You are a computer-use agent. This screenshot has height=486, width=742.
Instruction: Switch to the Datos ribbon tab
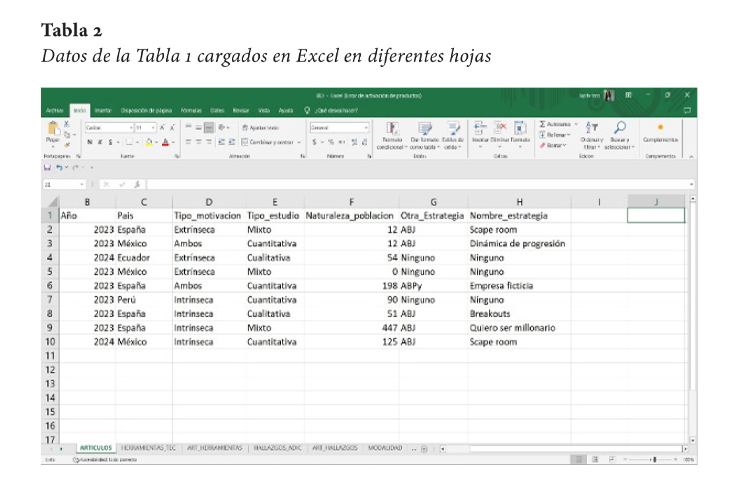(217, 110)
